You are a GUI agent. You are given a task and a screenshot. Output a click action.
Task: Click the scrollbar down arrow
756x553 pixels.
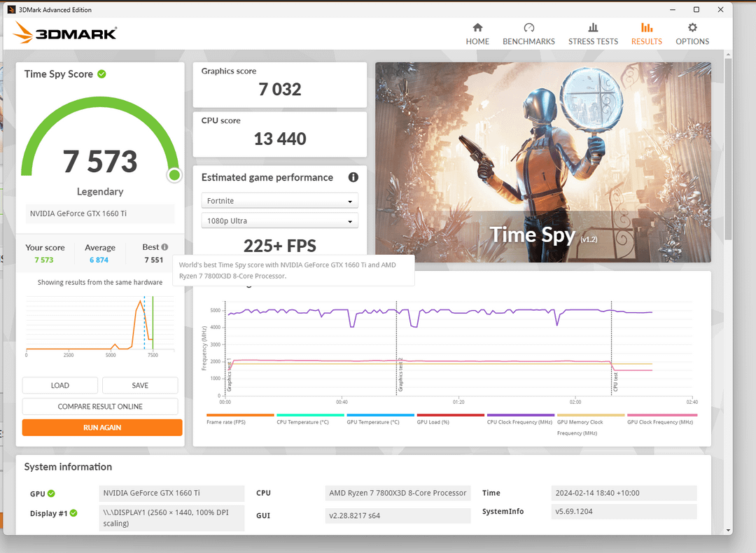pos(728,530)
